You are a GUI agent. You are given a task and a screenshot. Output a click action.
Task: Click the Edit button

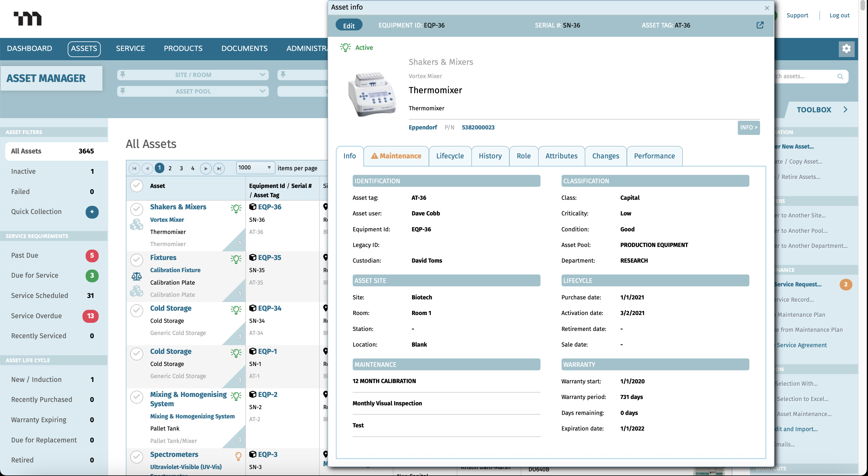pyautogui.click(x=349, y=25)
